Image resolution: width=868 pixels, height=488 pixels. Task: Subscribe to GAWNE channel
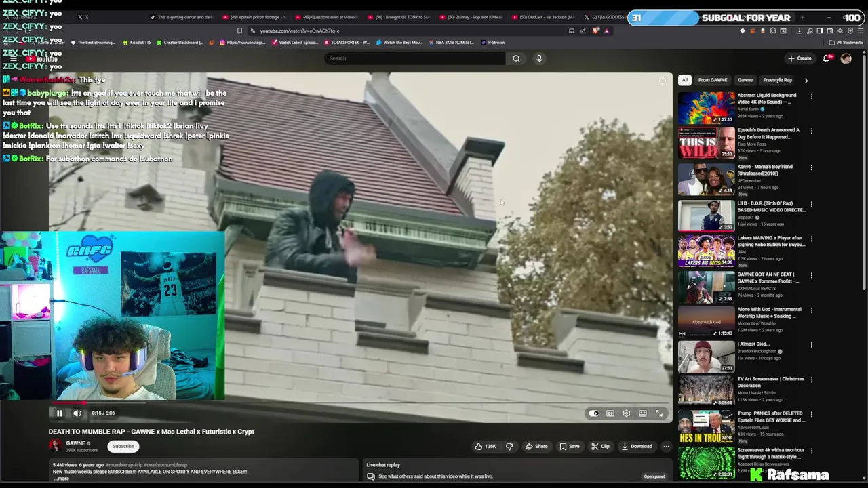click(123, 446)
